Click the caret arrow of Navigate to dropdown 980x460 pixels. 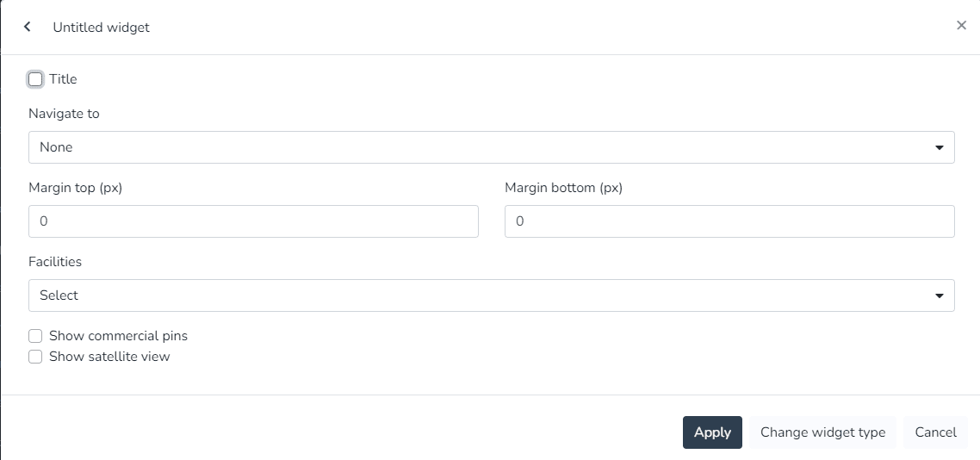939,148
